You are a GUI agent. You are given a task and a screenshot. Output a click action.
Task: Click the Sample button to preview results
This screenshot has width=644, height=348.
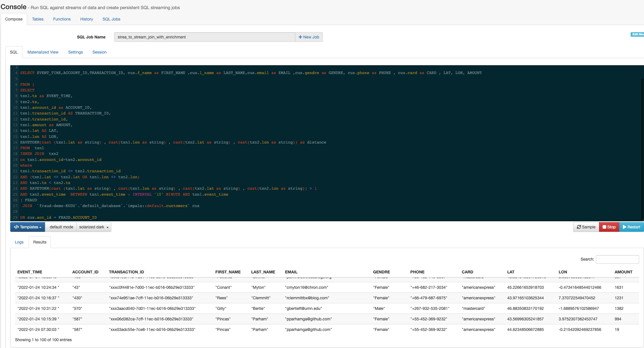pos(585,227)
